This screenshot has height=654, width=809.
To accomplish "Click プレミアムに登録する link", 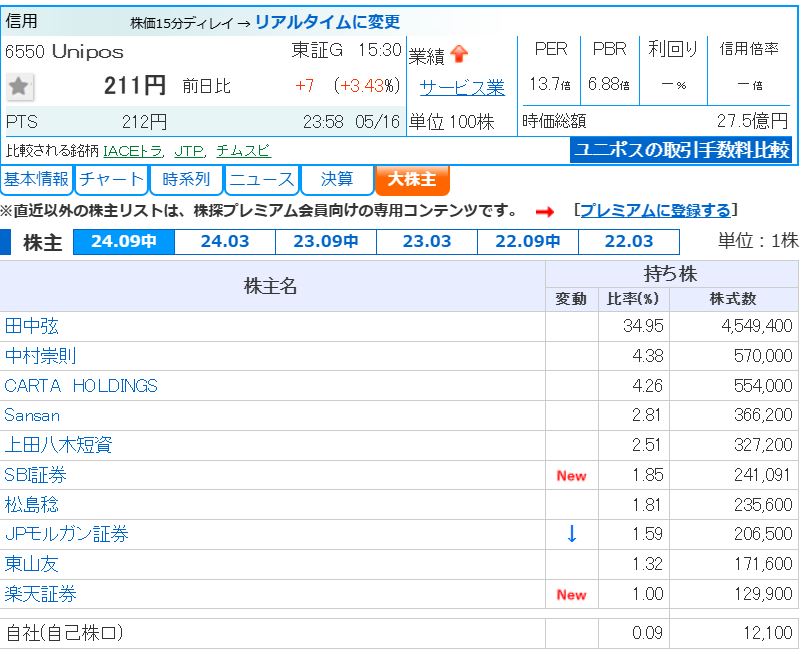I will point(656,210).
